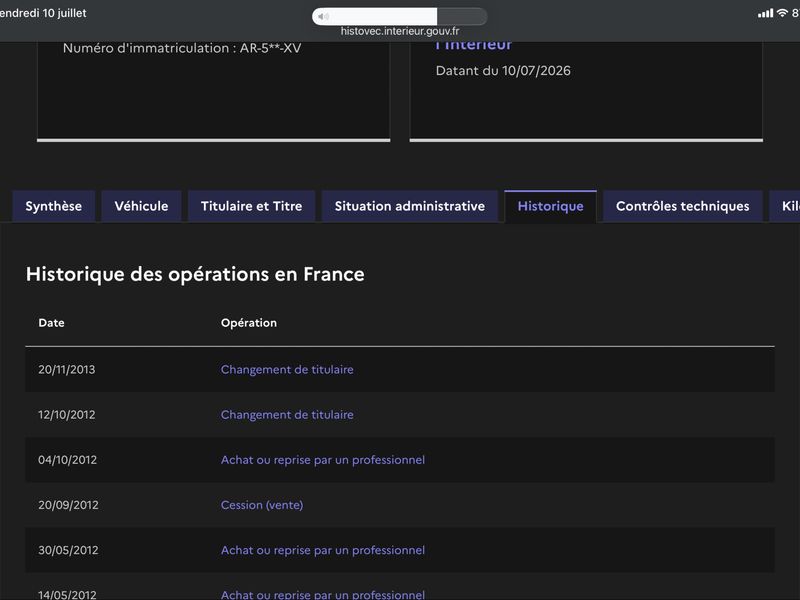Click the Numéro d'immatriculation AR-5**-XV text
Screen dimensions: 800x600
coord(182,48)
